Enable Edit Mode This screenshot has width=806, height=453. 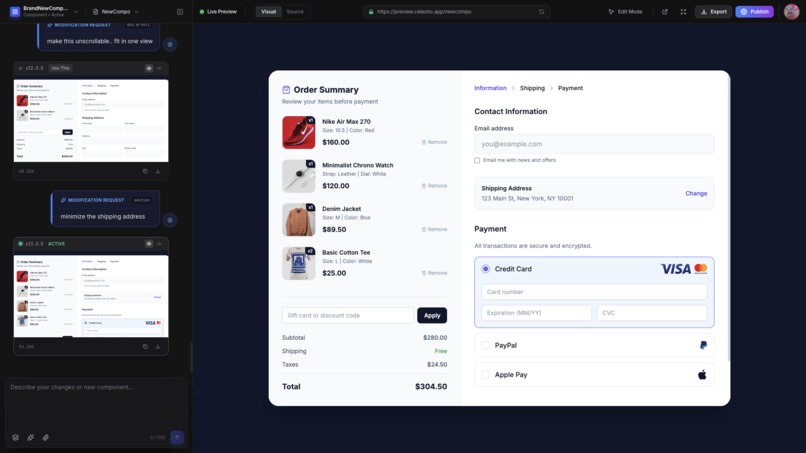point(625,11)
